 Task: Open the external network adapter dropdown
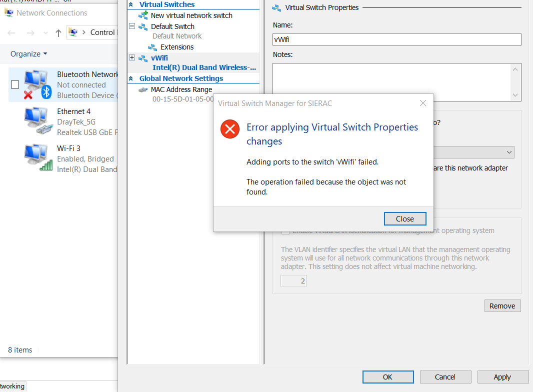[x=509, y=152]
